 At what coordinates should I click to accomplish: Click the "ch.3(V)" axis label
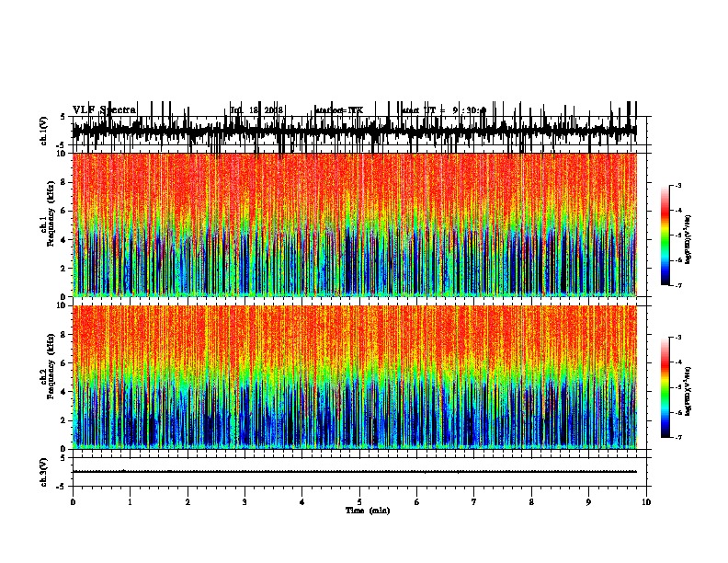pyautogui.click(x=43, y=472)
